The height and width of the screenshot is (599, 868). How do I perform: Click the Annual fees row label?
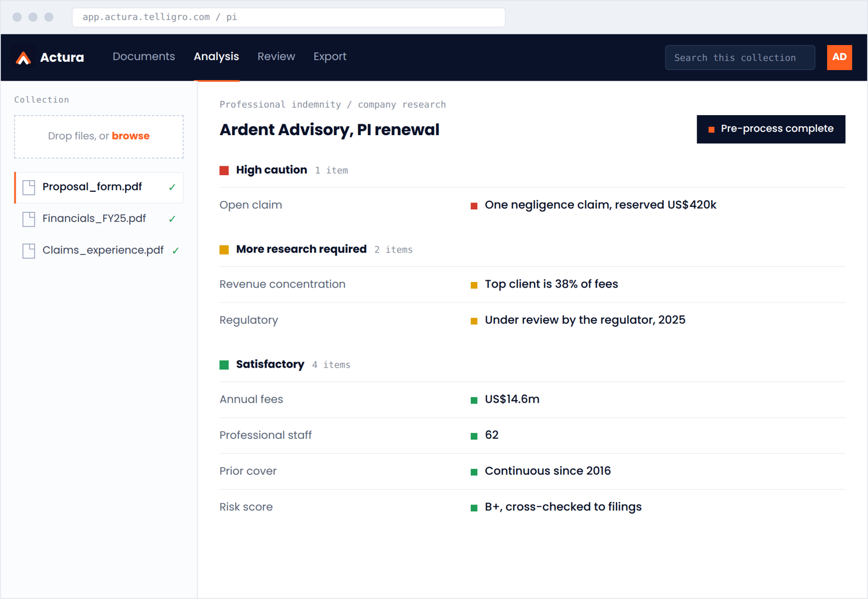tap(251, 399)
